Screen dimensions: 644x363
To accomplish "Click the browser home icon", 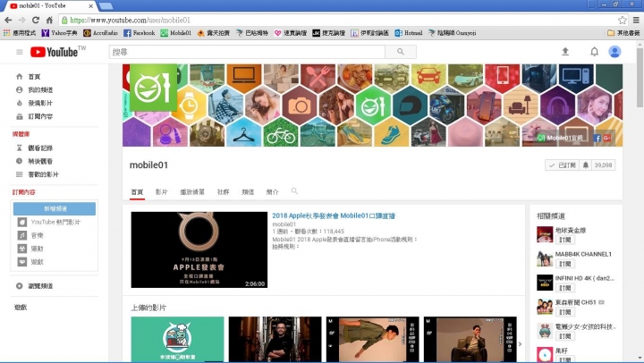I will click(x=49, y=21).
